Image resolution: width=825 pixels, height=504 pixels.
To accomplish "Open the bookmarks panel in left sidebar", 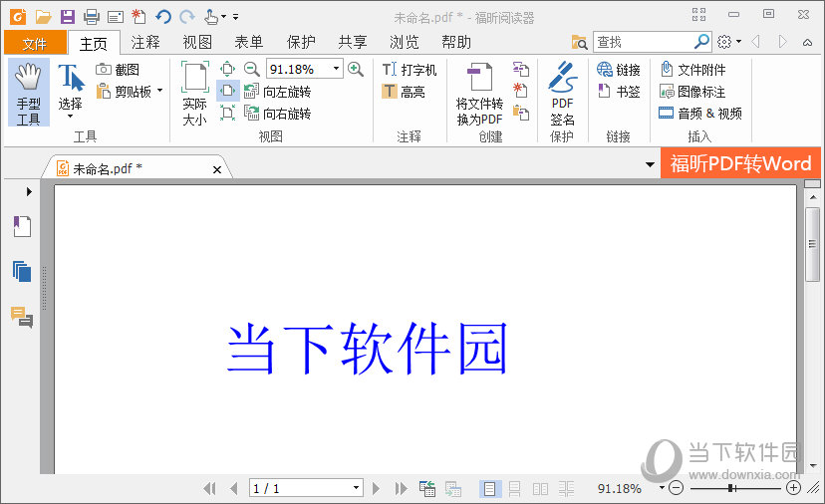I will (x=22, y=227).
